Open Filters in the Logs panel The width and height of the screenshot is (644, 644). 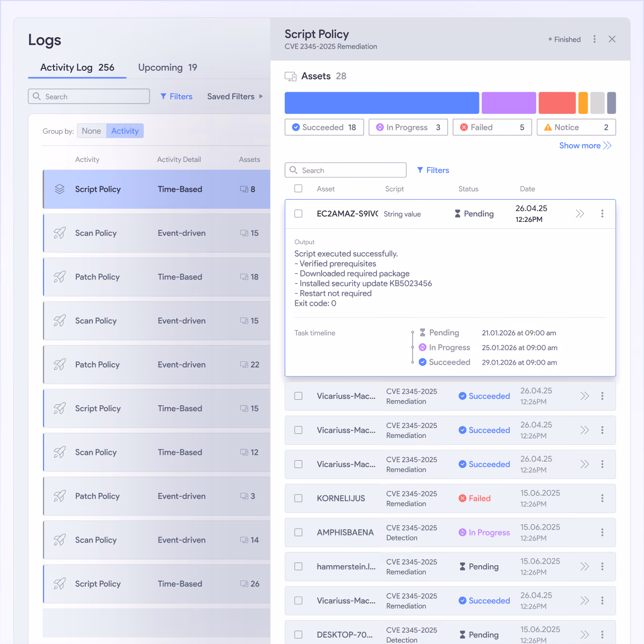[176, 97]
